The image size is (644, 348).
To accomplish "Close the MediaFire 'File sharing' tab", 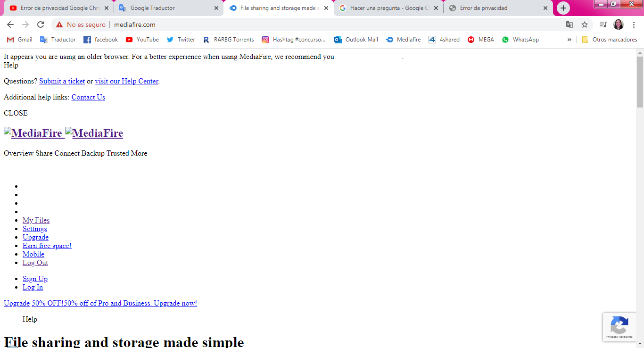I will coord(326,8).
